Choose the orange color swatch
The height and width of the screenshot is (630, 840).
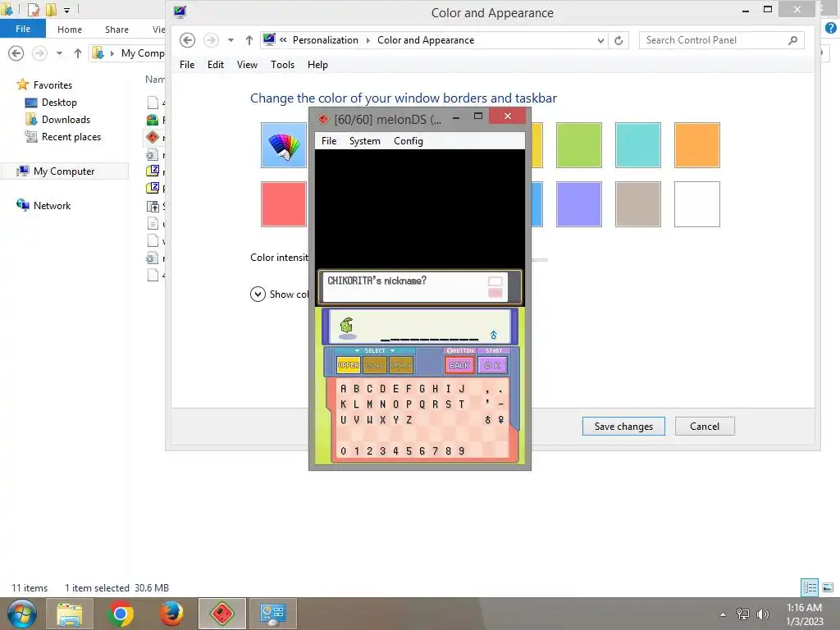696,145
